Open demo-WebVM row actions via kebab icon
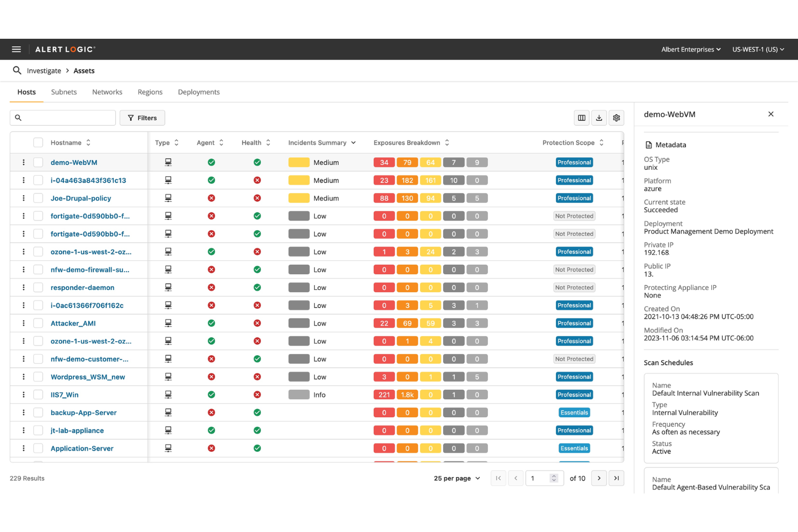 coord(23,162)
